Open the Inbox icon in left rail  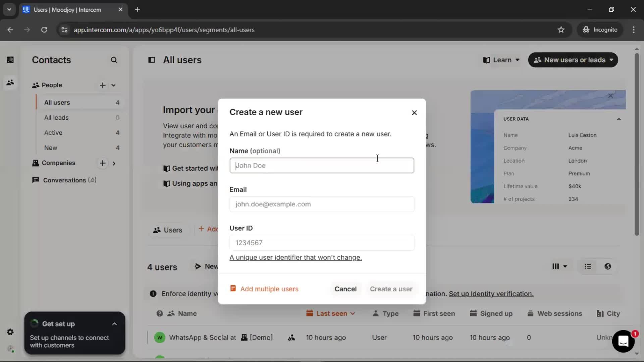point(10,60)
